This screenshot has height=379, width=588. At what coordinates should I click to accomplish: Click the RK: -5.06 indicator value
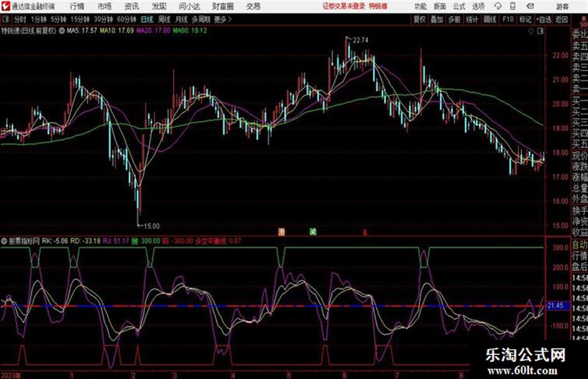[55, 241]
